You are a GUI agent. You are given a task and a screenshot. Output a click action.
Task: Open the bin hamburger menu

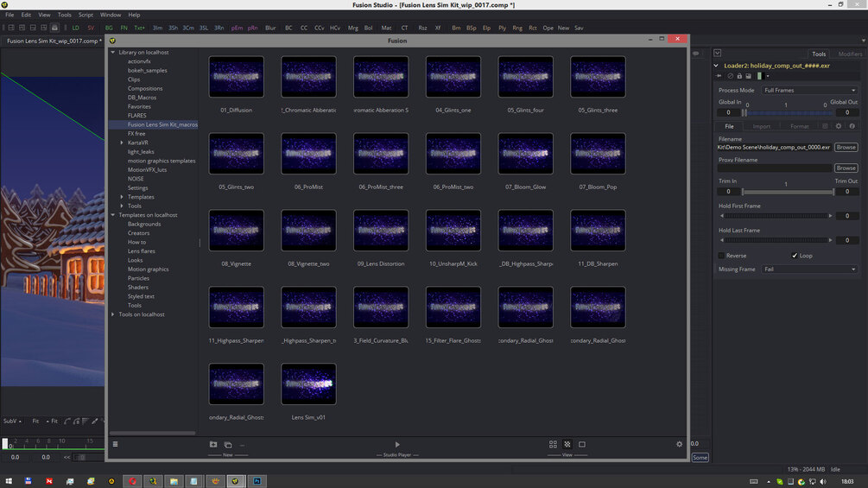pyautogui.click(x=115, y=444)
